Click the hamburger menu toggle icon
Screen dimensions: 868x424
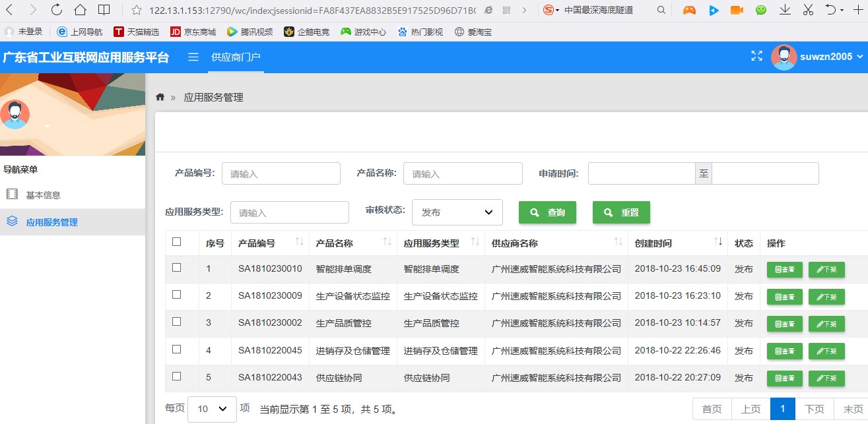tap(193, 57)
